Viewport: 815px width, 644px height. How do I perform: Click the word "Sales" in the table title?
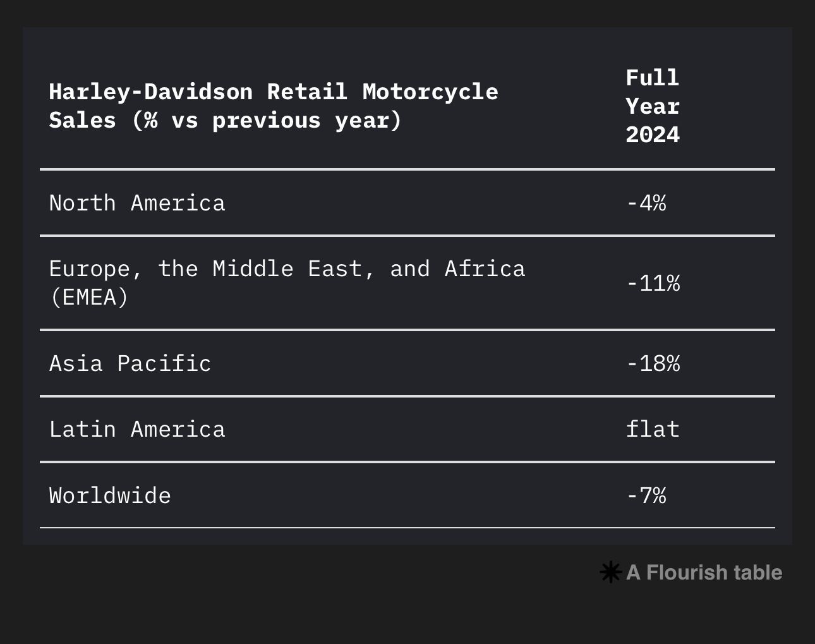tap(82, 121)
